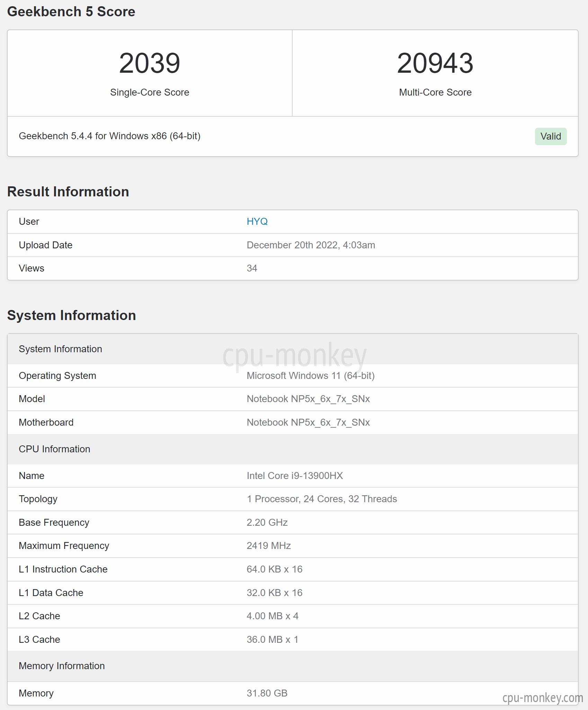
Task: Select the Base Frequency 2.20 GHz value
Action: tap(267, 522)
